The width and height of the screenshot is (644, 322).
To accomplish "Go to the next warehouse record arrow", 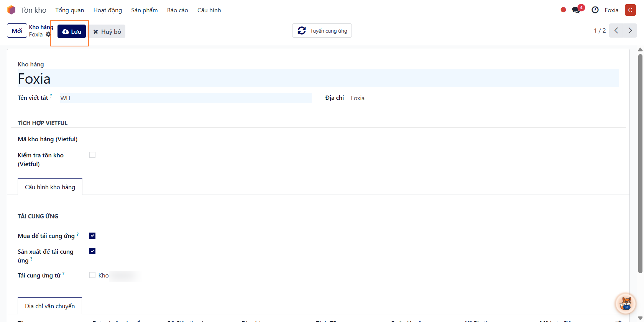I will [x=630, y=31].
